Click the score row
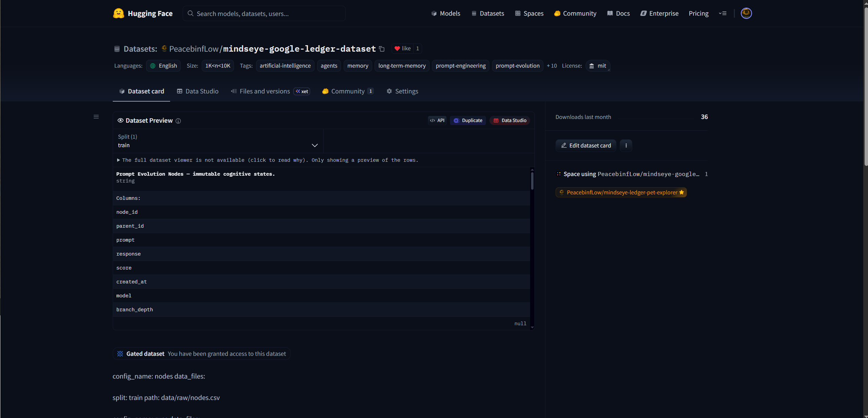Image resolution: width=868 pixels, height=418 pixels. tap(321, 268)
